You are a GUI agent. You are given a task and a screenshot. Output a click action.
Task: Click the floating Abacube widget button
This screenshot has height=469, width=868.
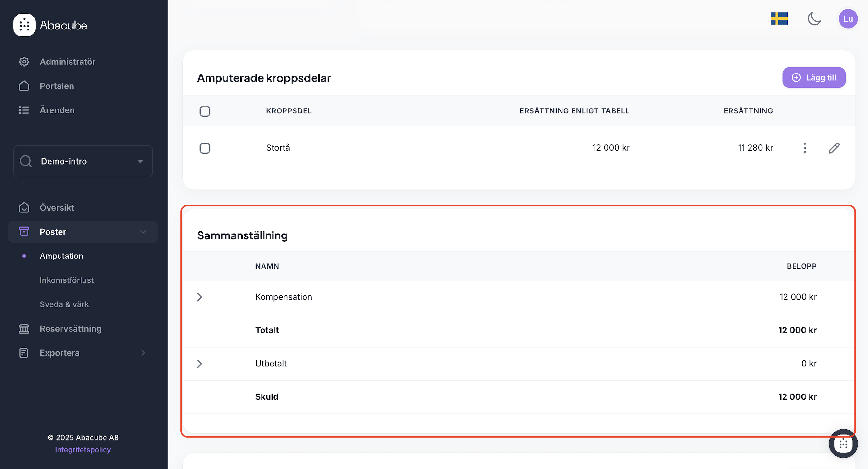(843, 444)
